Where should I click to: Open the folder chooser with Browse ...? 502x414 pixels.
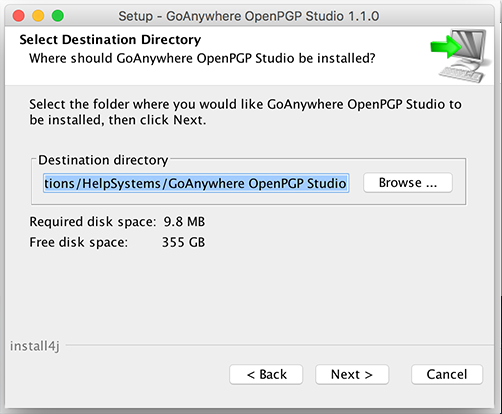(x=408, y=183)
